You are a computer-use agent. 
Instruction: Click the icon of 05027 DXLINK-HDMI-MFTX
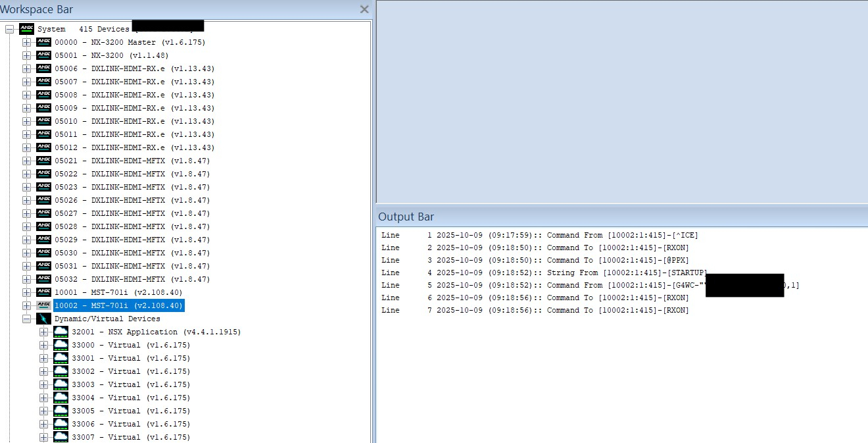43,213
